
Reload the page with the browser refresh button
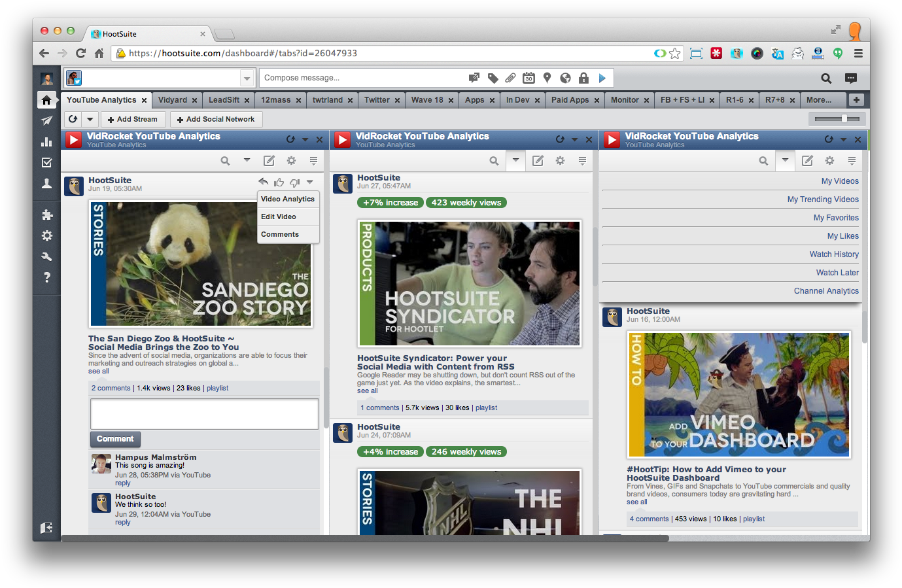click(x=80, y=54)
